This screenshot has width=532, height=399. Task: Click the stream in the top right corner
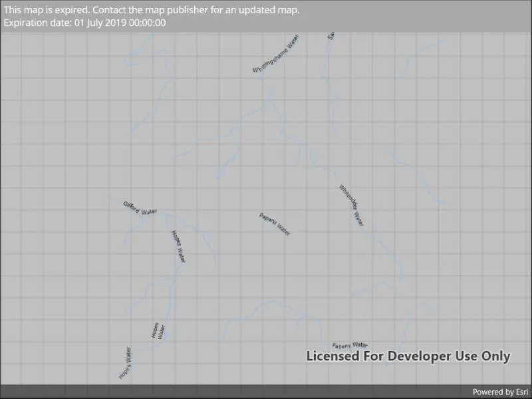pyautogui.click(x=420, y=58)
